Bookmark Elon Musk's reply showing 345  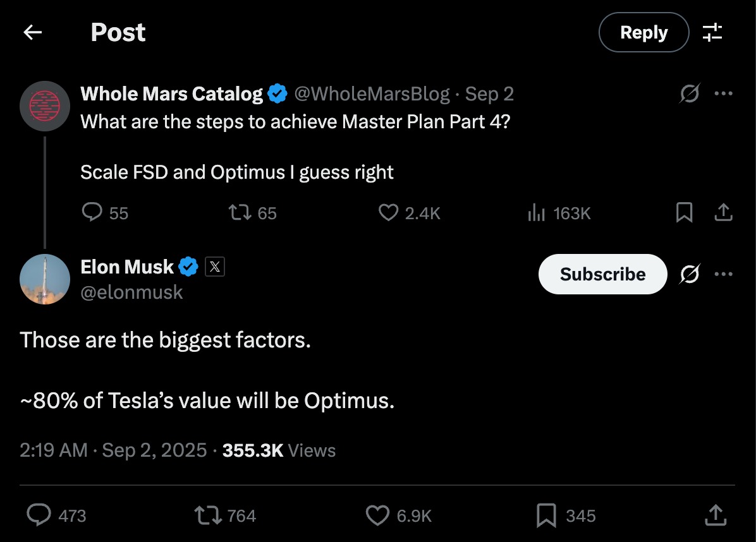546,515
